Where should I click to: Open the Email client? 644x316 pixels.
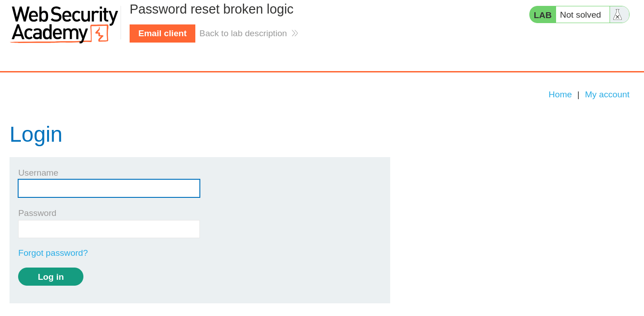[162, 33]
